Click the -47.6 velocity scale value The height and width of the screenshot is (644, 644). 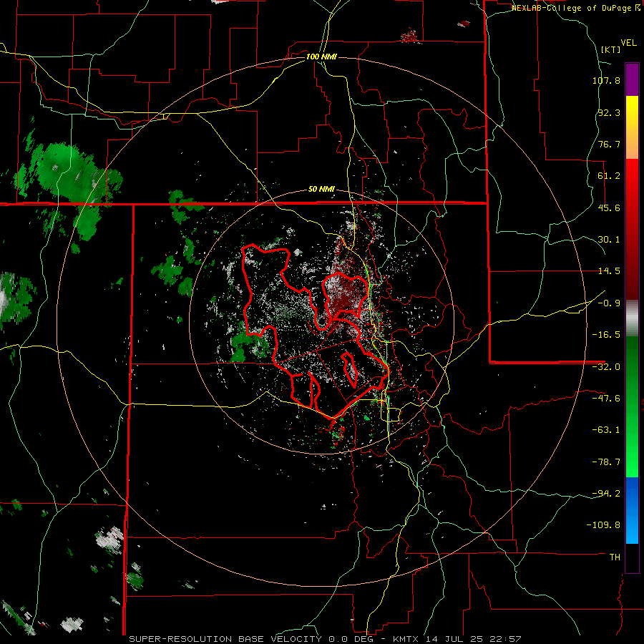point(606,399)
